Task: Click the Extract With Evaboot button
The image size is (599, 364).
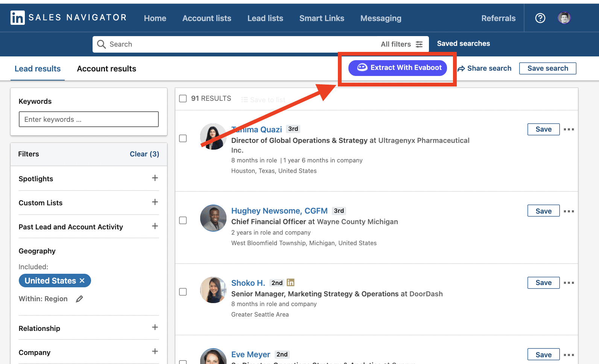Action: pyautogui.click(x=398, y=68)
